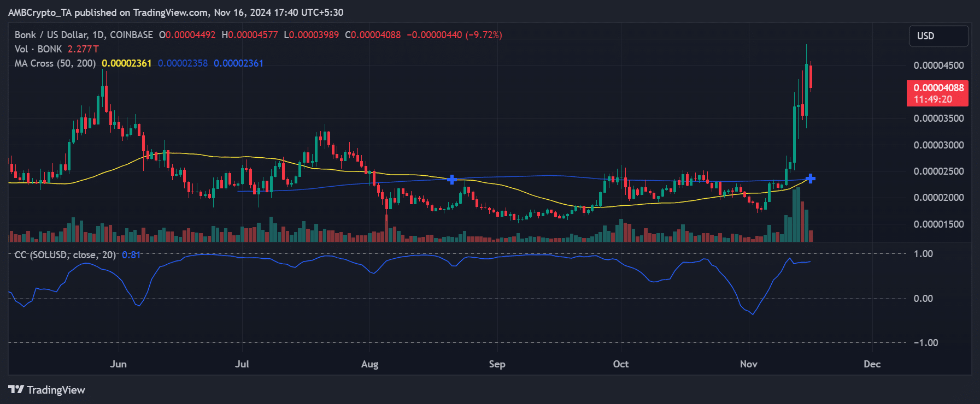Select the Vol · BONK indicator legend

pos(38,49)
